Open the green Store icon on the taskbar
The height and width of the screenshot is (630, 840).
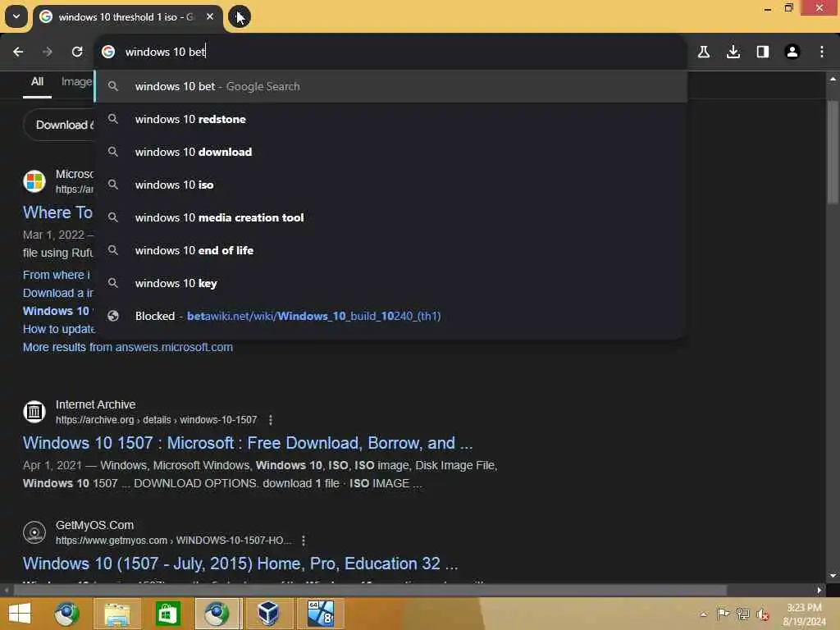[x=167, y=614]
